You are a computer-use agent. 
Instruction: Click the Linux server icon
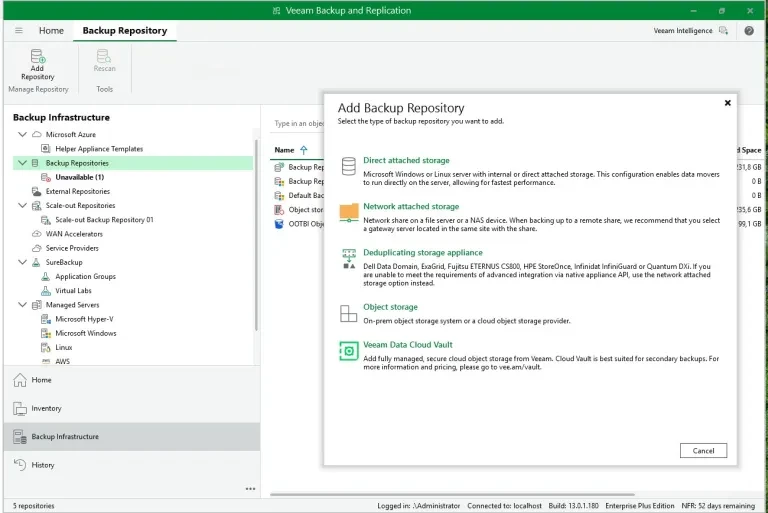click(46, 347)
